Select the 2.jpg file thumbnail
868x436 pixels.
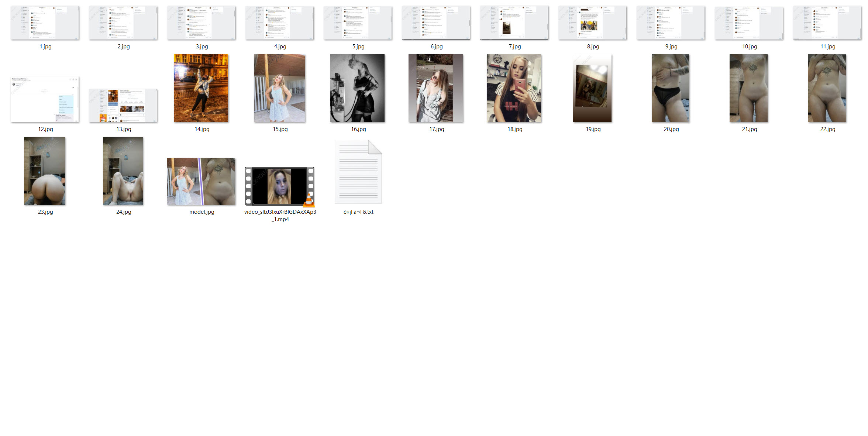coord(123,23)
